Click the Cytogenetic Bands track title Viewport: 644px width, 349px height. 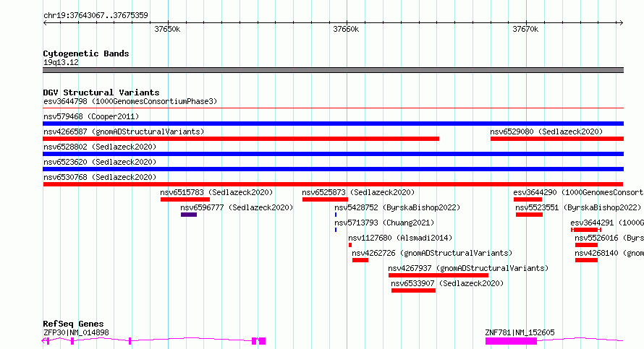tap(86, 53)
